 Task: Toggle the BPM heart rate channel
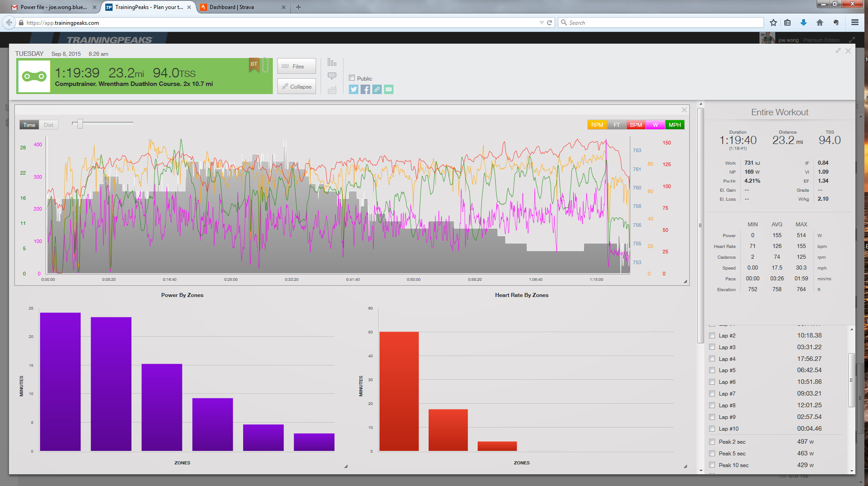click(636, 125)
